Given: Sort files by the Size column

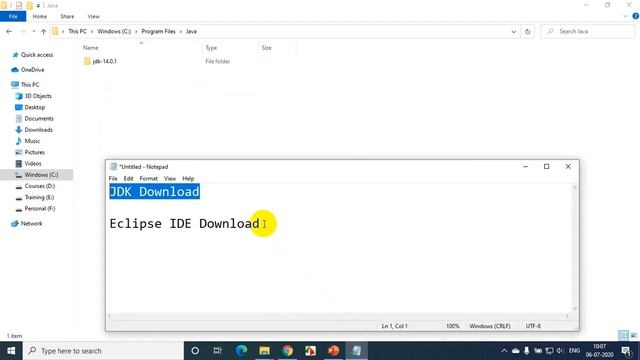Looking at the screenshot, I should pyautogui.click(x=267, y=48).
